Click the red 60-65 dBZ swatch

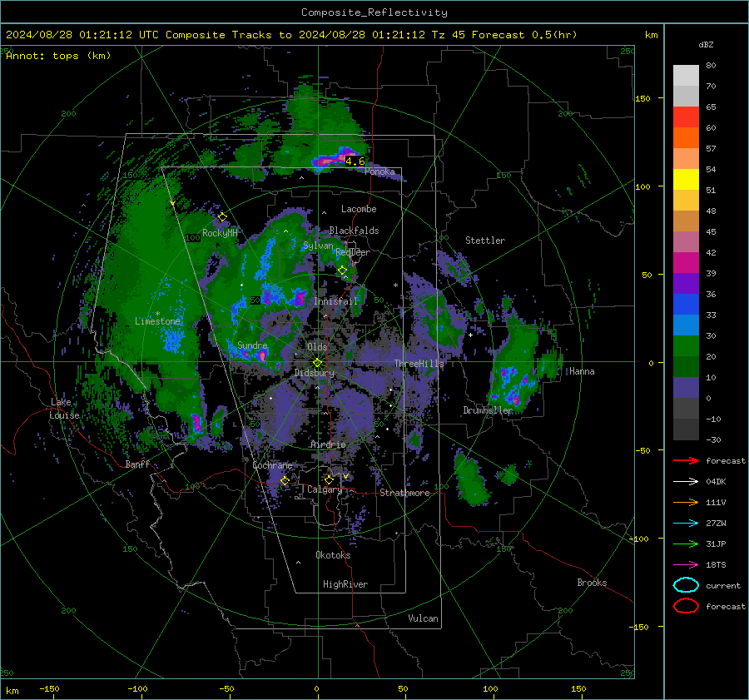[x=686, y=117]
